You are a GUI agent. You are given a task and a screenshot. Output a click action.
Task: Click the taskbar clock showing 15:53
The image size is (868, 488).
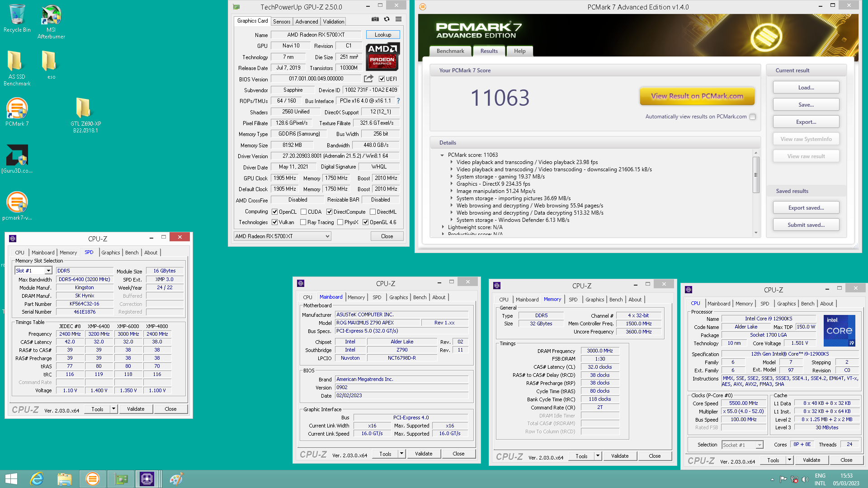[x=846, y=479]
